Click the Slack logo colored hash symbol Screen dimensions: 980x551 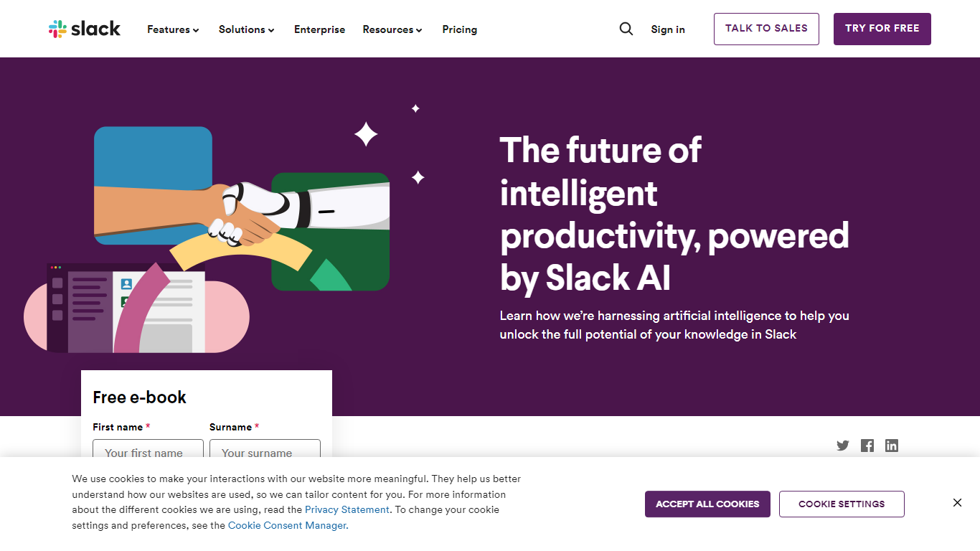pos(57,29)
